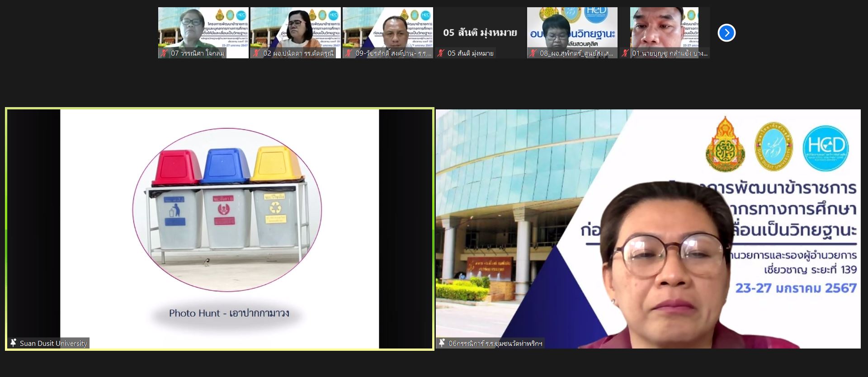The height and width of the screenshot is (377, 868).
Task: Select the camera-off tile of 05 สันติ มุ่งหมาย
Action: (x=480, y=33)
